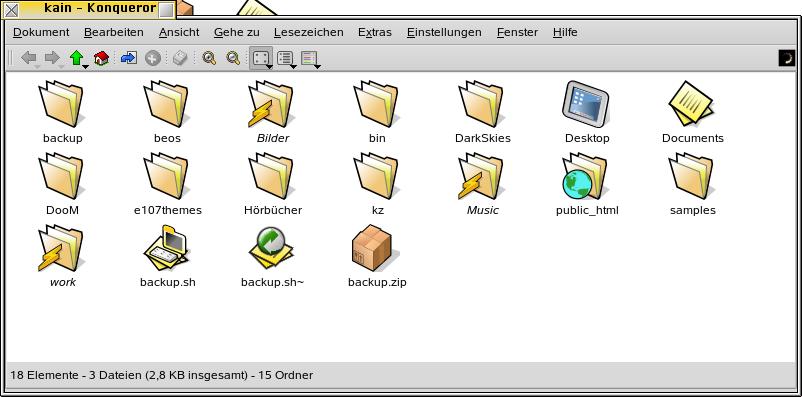Image resolution: width=802 pixels, height=397 pixels.
Task: Go to the Home folder icon
Action: [x=101, y=58]
